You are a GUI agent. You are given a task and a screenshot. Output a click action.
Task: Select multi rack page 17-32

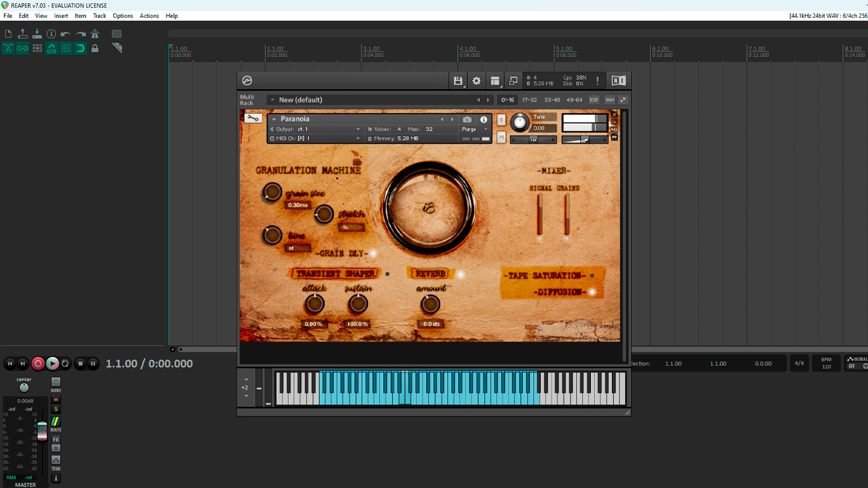529,100
